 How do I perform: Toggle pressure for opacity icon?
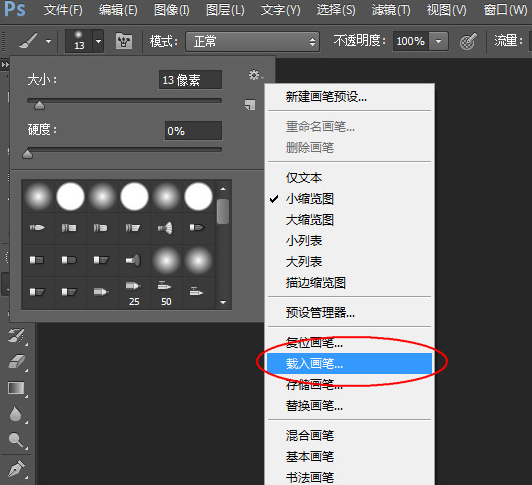click(468, 41)
